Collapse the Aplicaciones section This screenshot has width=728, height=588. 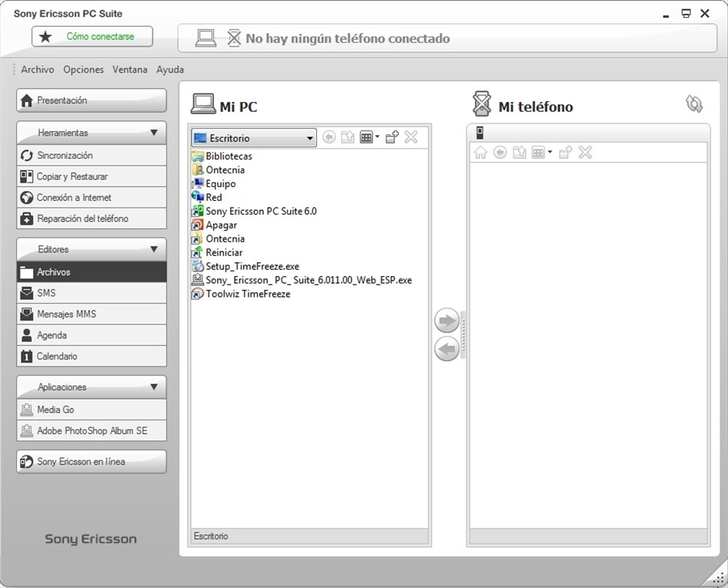click(x=154, y=386)
